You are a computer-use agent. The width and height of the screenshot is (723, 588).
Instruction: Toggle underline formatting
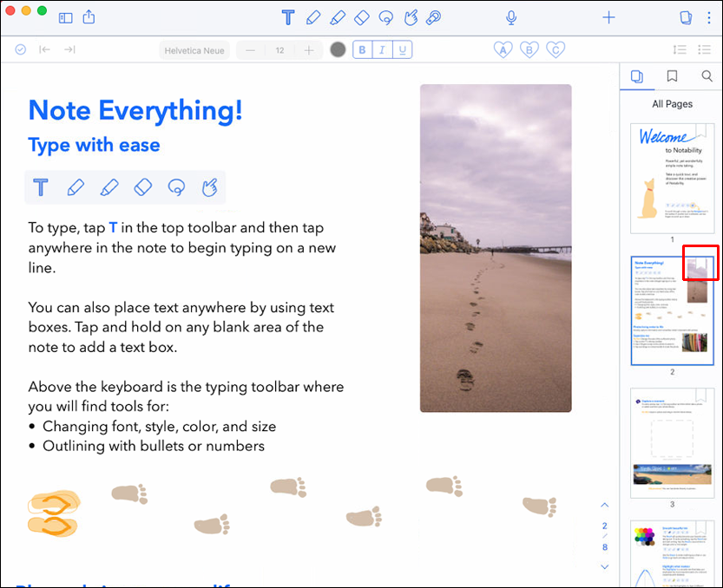(402, 50)
